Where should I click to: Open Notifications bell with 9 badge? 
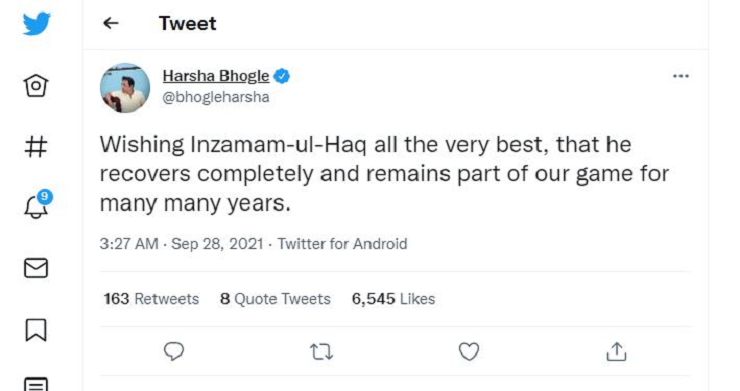point(37,204)
